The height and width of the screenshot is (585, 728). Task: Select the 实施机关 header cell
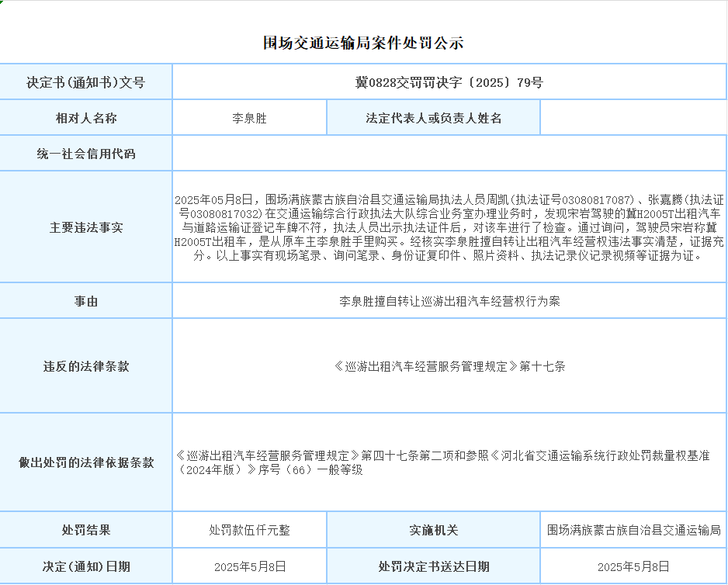[x=434, y=530]
